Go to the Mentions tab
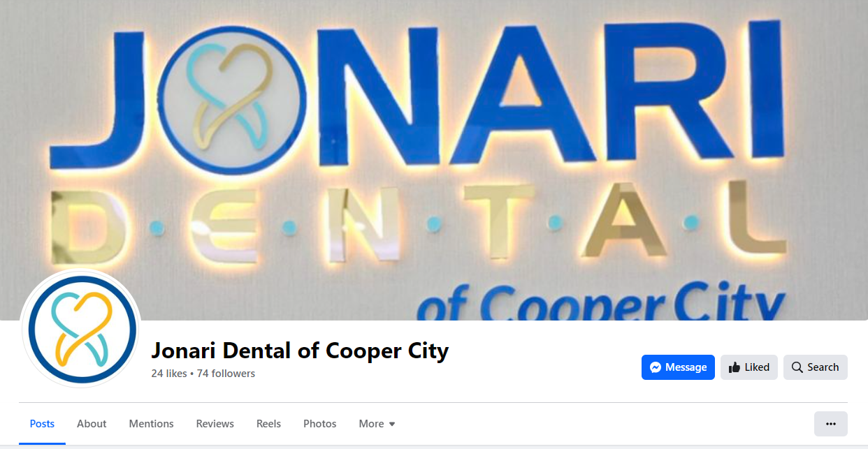This screenshot has height=449, width=868. (151, 424)
